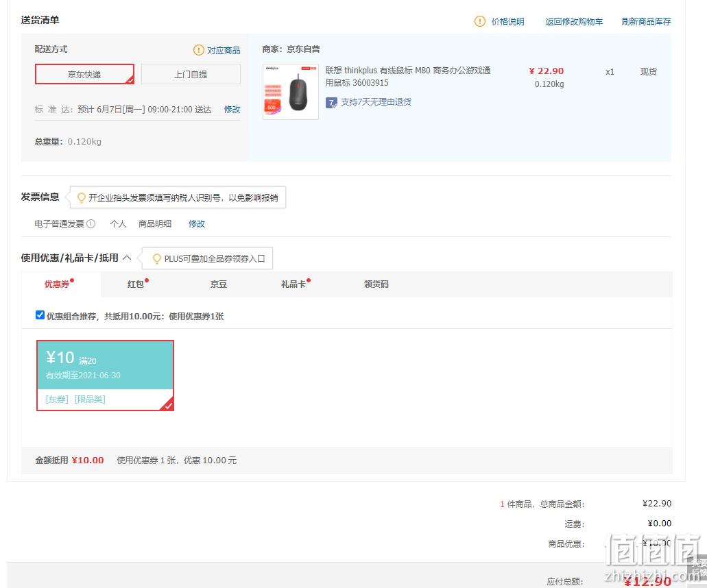
Task: Select 京东快递 delivery method
Action: coord(84,74)
